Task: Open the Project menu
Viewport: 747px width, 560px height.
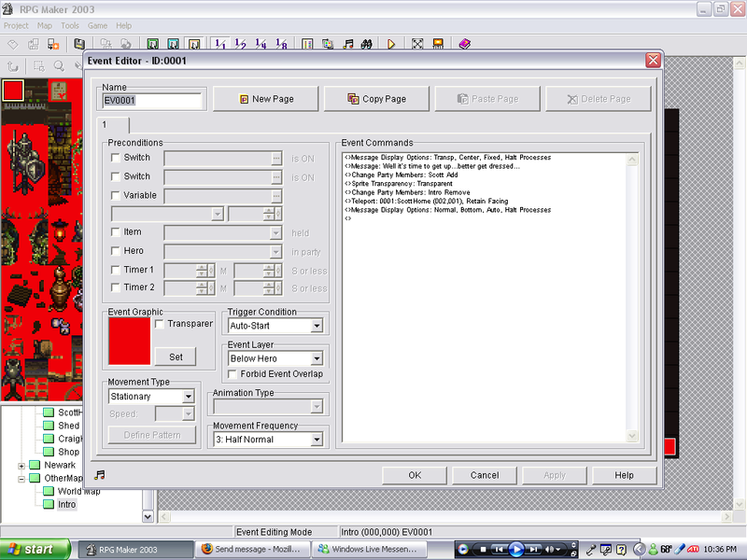Action: click(16, 26)
